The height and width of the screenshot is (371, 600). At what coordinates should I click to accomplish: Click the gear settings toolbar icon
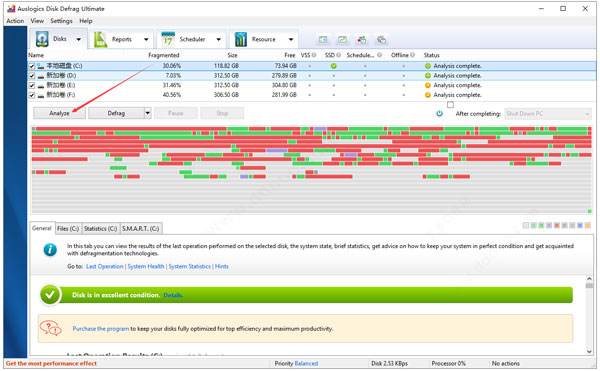(x=381, y=39)
